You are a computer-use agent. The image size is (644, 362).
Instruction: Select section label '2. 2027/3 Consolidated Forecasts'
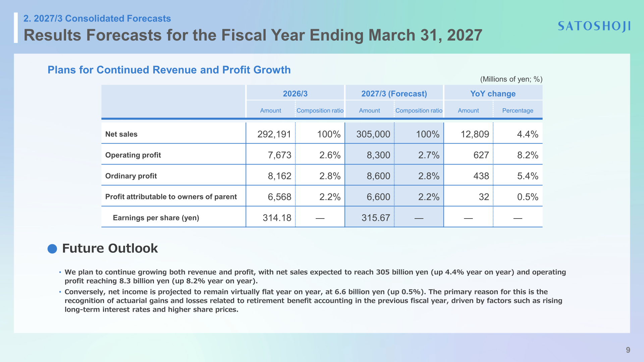[97, 18]
